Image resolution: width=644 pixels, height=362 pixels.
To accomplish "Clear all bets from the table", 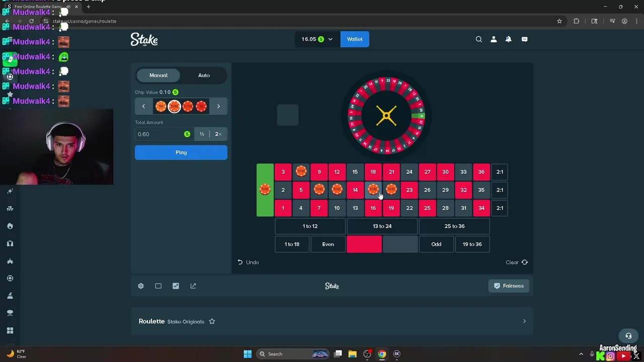I will [517, 262].
